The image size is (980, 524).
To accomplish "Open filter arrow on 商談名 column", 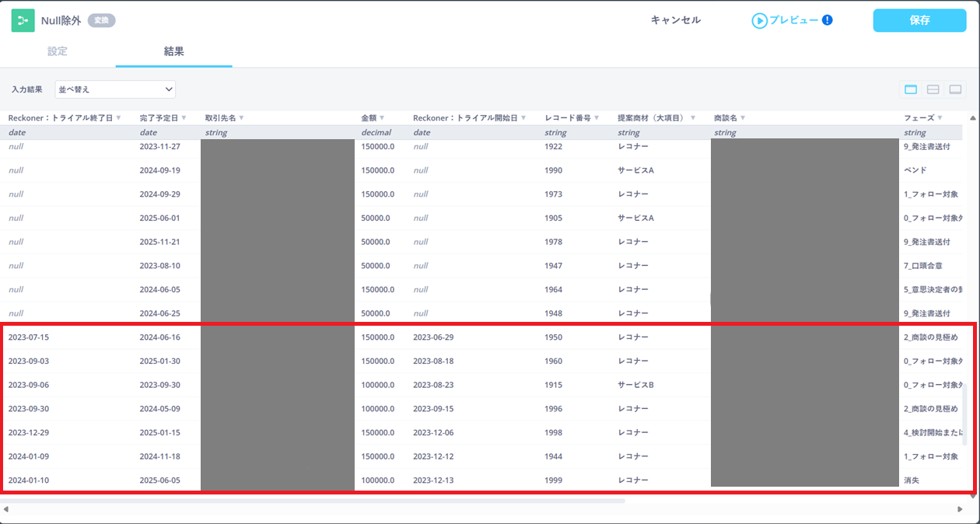I will click(x=743, y=118).
